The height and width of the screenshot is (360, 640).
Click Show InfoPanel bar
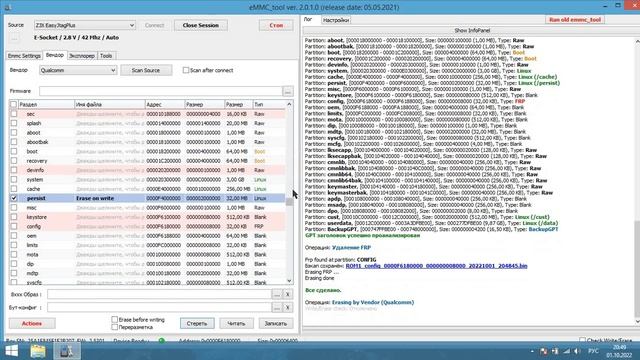click(x=471, y=31)
